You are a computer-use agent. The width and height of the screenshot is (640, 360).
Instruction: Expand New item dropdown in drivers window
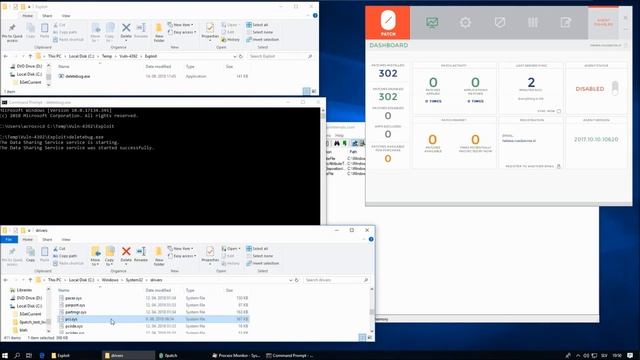[x=180, y=249]
